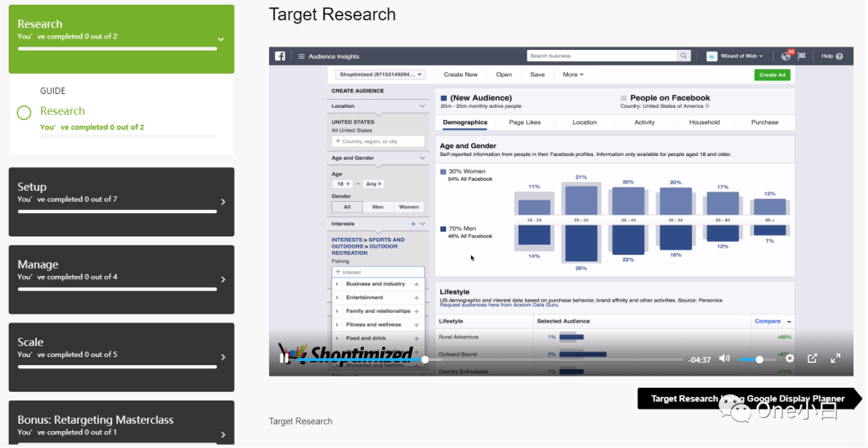Mute the video with the speaker icon

[x=724, y=359]
